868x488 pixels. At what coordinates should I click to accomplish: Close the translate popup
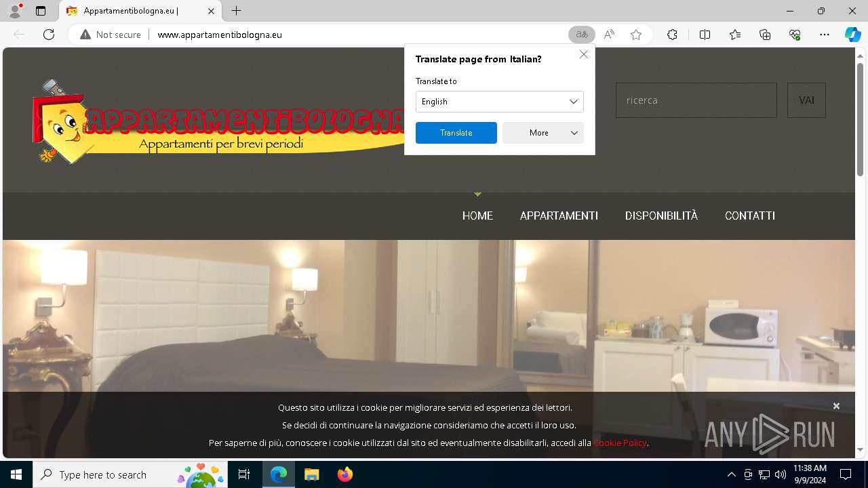click(x=584, y=54)
